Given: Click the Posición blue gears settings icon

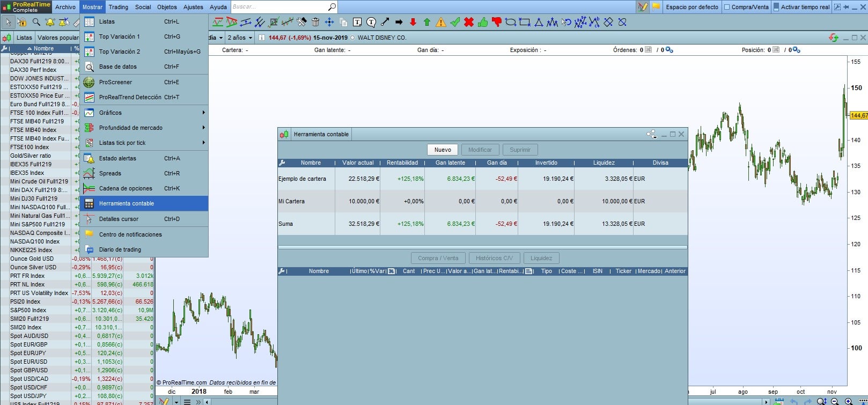Looking at the screenshot, I should point(796,50).
